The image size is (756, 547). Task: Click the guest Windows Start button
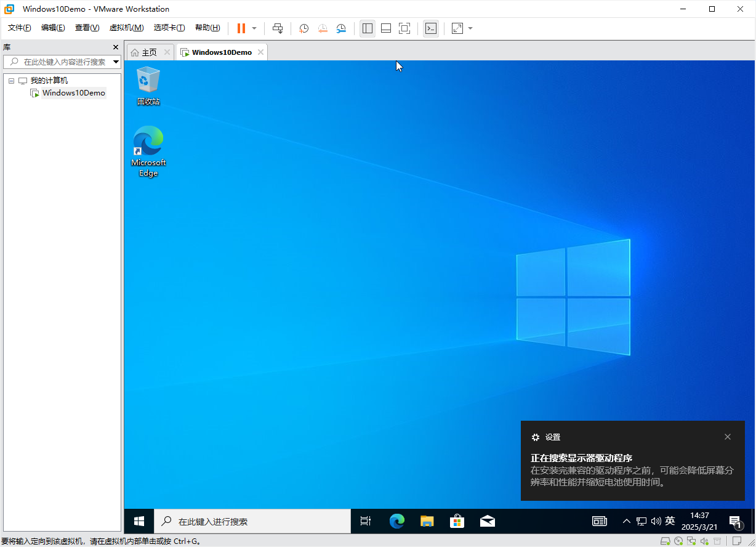click(139, 521)
